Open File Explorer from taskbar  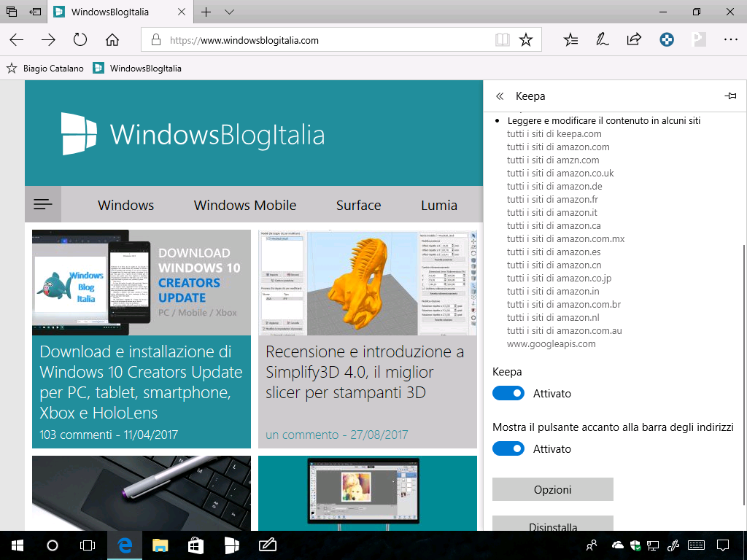tap(160, 545)
